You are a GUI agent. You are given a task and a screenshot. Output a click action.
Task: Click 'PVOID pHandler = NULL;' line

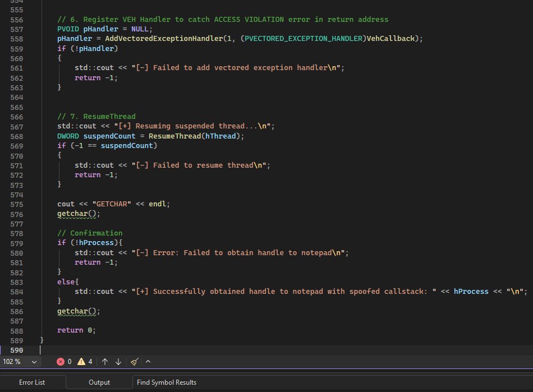click(105, 29)
